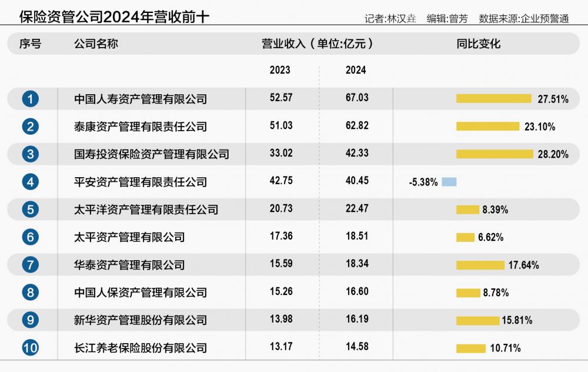Image resolution: width=588 pixels, height=372 pixels.
Task: Click the number 7 rank badge
Action: click(31, 265)
